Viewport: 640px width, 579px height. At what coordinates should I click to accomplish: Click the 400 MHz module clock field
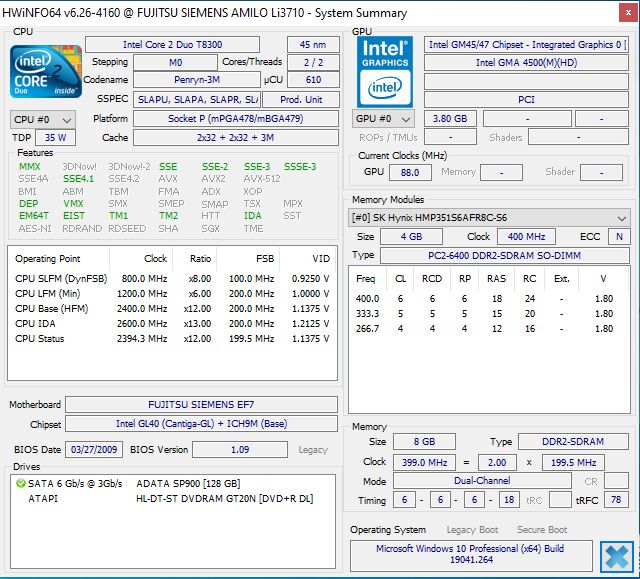tap(526, 237)
